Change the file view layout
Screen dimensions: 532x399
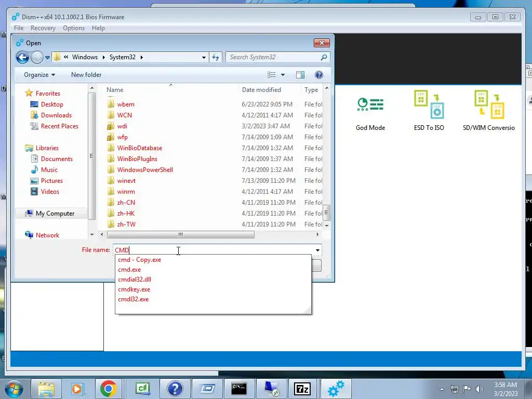(x=271, y=75)
